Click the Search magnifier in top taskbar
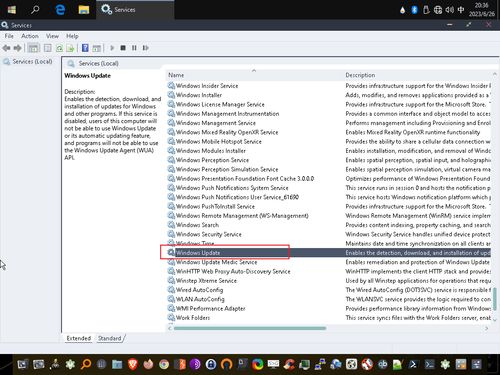 (x=35, y=10)
